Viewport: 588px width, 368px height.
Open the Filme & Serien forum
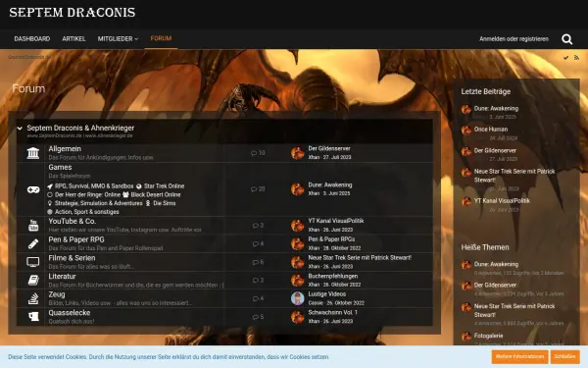72,258
